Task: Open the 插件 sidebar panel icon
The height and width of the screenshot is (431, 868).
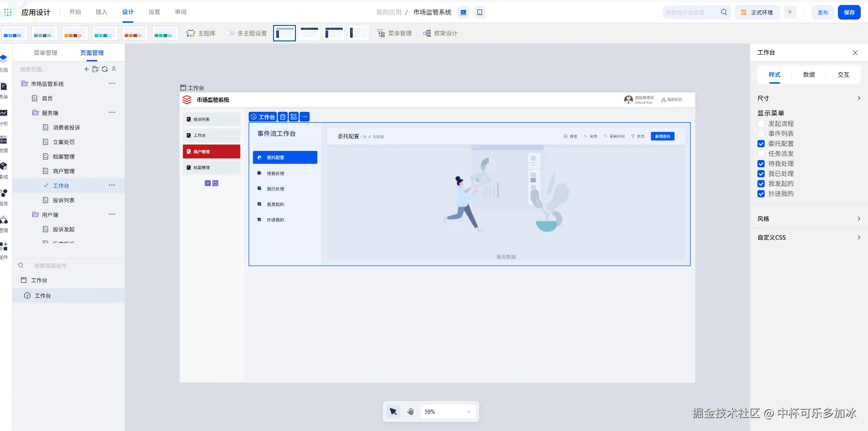Action: 4,246
